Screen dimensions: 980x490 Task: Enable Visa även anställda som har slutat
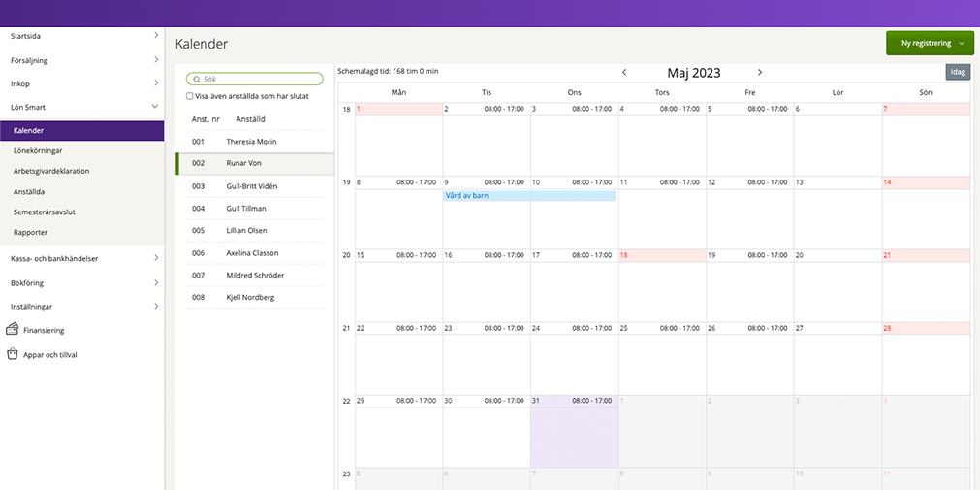[x=189, y=96]
